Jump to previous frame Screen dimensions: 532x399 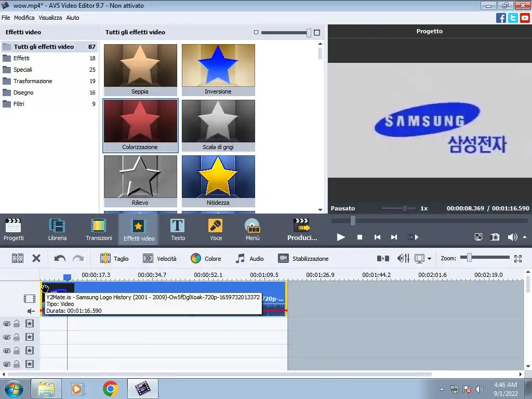pyautogui.click(x=377, y=237)
